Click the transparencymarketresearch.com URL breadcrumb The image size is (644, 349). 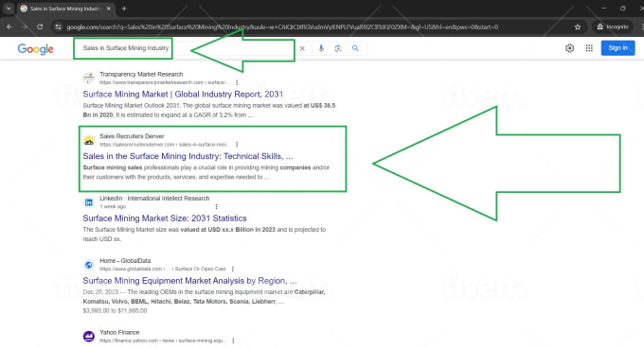point(164,82)
